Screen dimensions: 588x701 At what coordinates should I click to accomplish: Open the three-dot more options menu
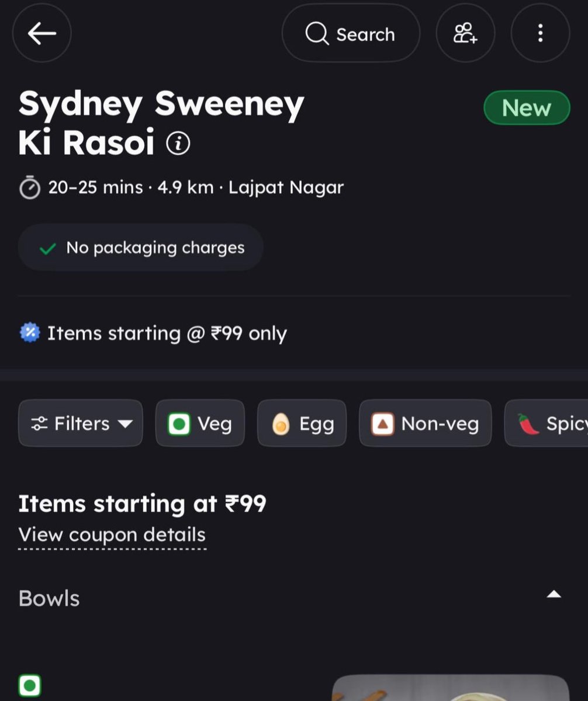click(x=540, y=33)
